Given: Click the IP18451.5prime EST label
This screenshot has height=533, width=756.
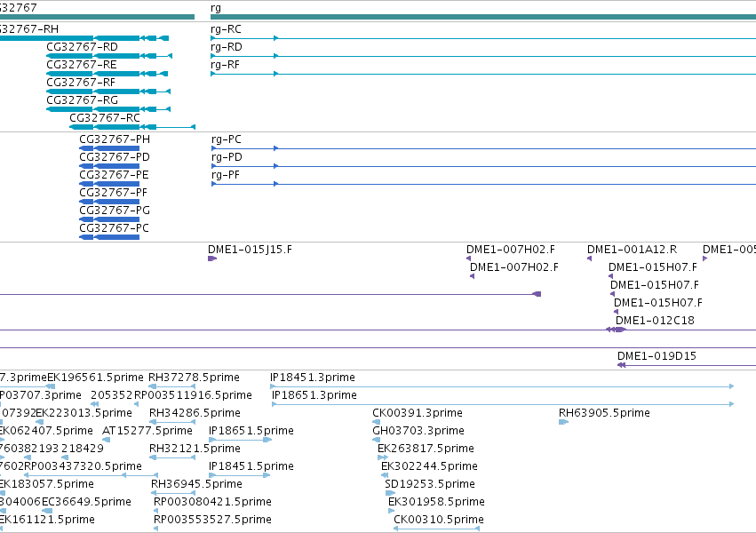Looking at the screenshot, I should click(251, 466).
